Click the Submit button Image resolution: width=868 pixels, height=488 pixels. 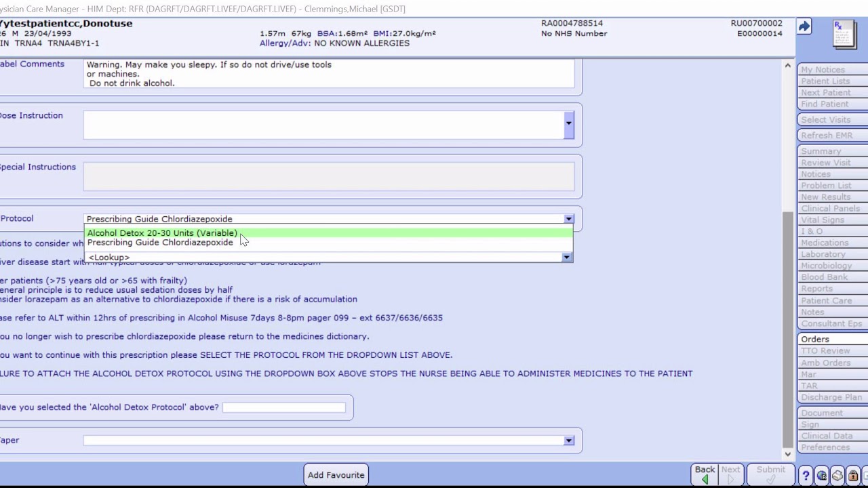(x=771, y=474)
